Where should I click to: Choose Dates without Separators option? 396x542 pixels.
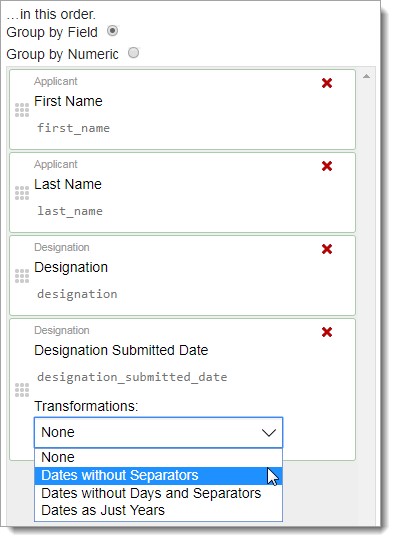pos(158,475)
